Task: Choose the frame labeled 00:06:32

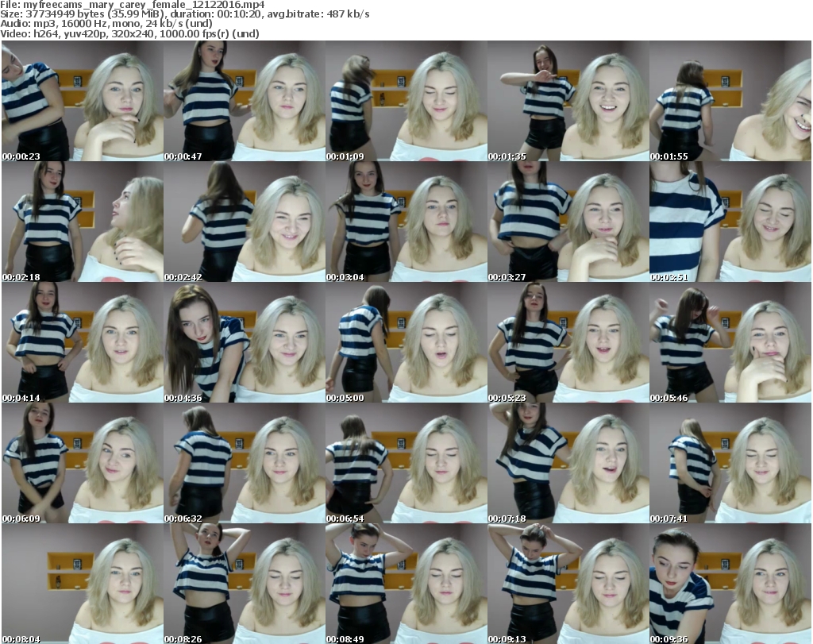Action: (245, 463)
